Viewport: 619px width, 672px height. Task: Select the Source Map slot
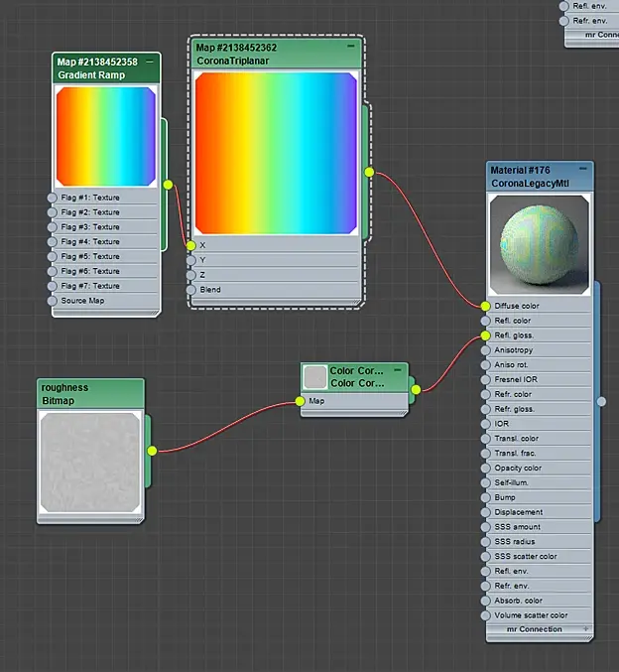105,301
